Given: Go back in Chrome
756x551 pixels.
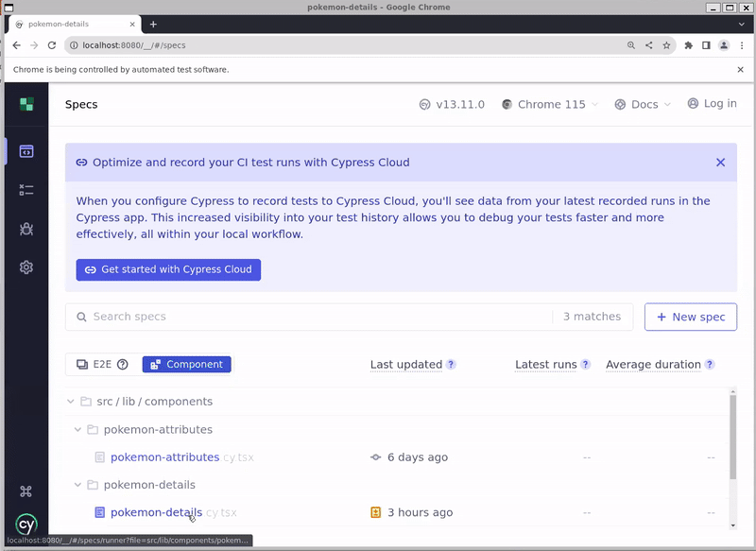Looking at the screenshot, I should click(x=16, y=45).
